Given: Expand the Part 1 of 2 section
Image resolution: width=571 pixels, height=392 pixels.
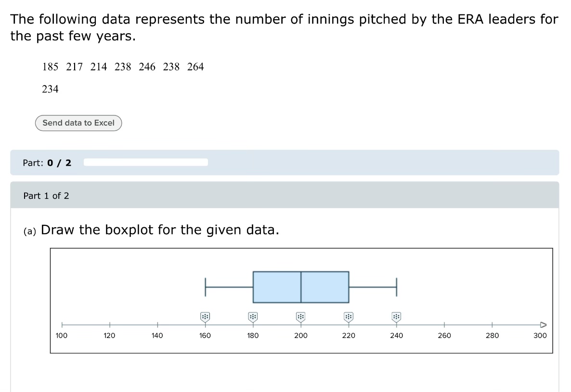Looking at the screenshot, I should (x=46, y=196).
